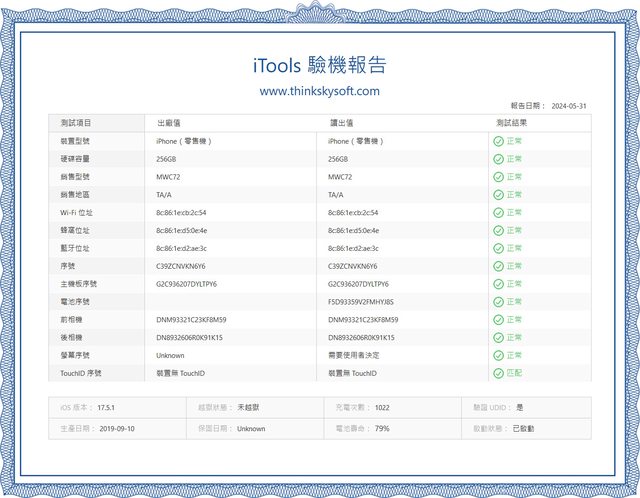640x498 pixels.
Task: Click MWC72 in the 讀出值 column
Action: 340,177
